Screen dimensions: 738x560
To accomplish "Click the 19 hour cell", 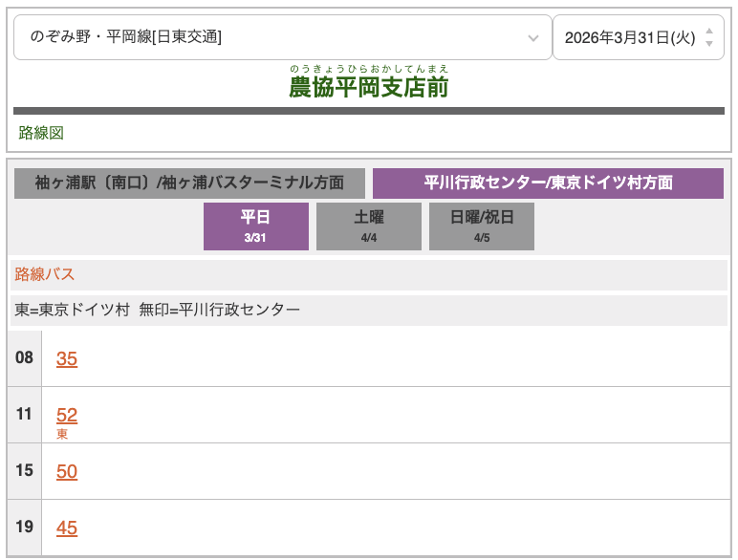I will [x=24, y=528].
